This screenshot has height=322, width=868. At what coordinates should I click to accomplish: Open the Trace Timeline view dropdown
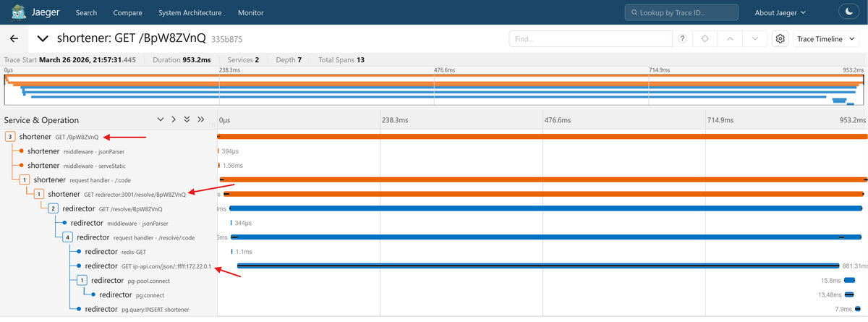827,39
